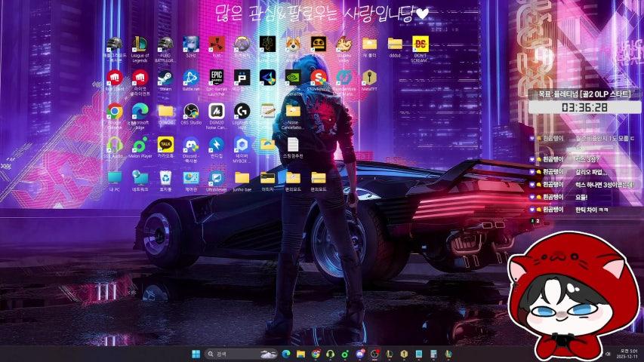The image size is (644, 362).
Task: Launch KakaoTalk from the desktop
Action: click(x=165, y=144)
